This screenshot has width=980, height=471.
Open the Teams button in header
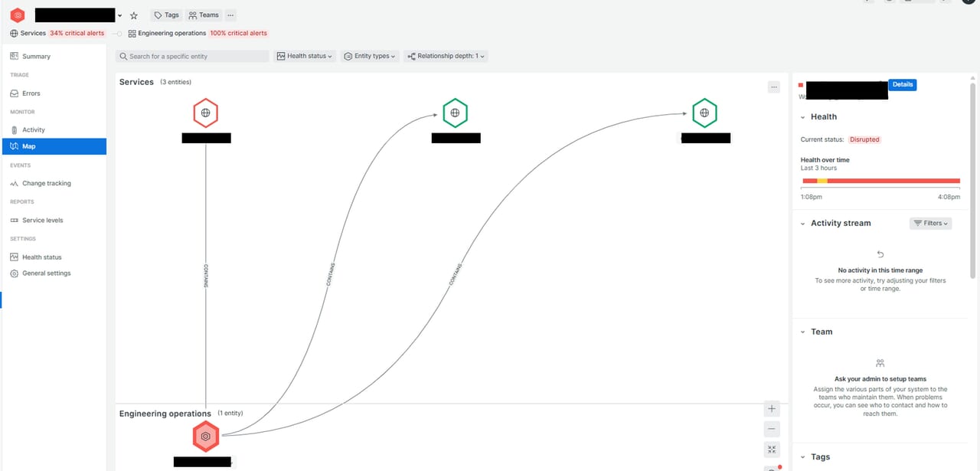204,15
